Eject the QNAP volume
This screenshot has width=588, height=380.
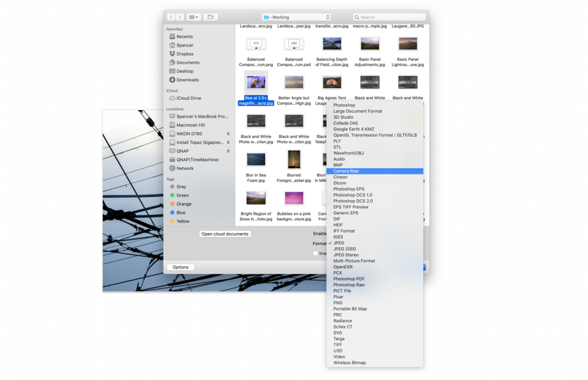point(228,151)
